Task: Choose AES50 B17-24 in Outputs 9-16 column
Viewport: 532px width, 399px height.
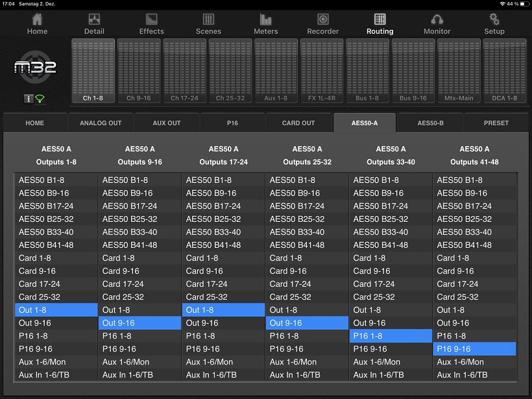Action: point(139,206)
